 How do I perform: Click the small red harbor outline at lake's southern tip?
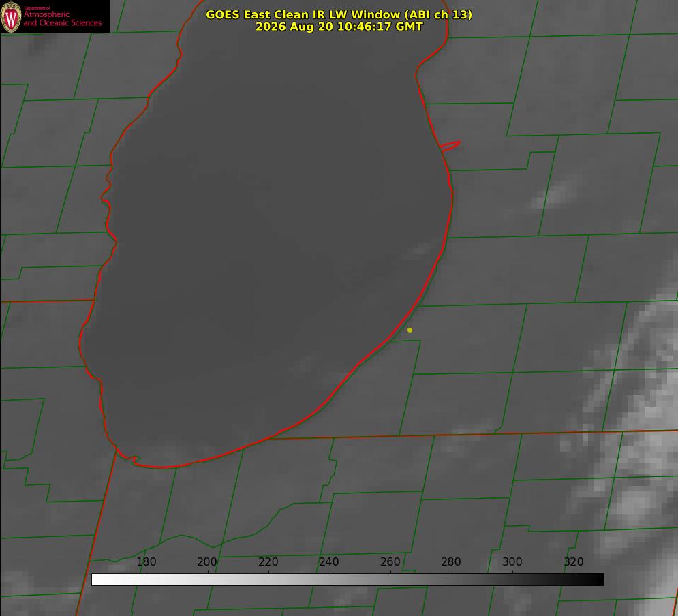point(129,457)
